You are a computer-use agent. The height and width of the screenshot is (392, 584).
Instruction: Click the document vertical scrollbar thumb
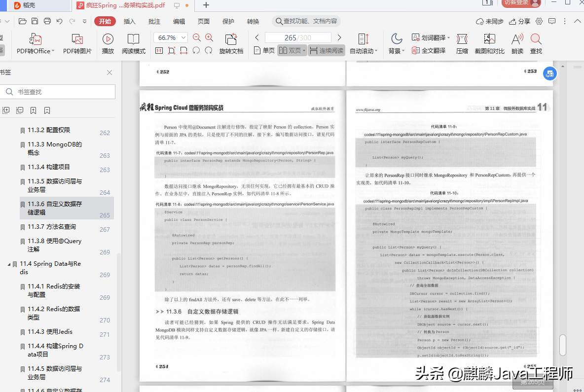(x=563, y=345)
